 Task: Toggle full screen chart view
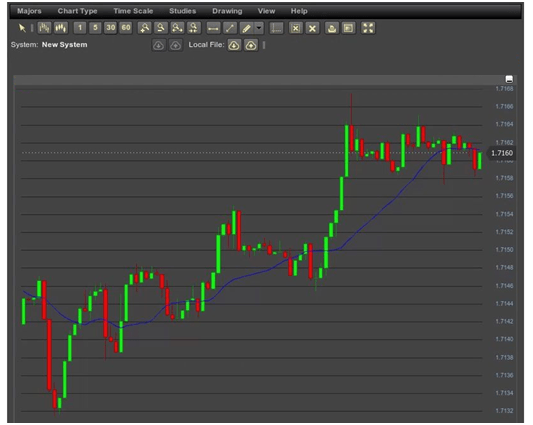368,28
